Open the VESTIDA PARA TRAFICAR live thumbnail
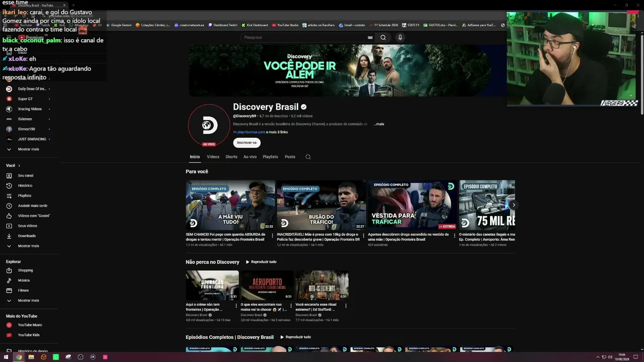Image resolution: width=644 pixels, height=362 pixels. [x=413, y=205]
